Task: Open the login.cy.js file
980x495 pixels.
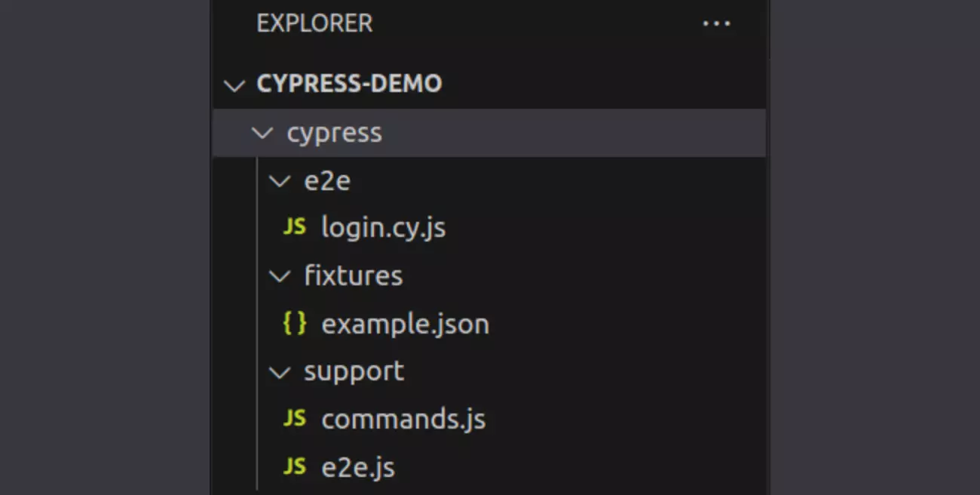Action: pos(383,227)
